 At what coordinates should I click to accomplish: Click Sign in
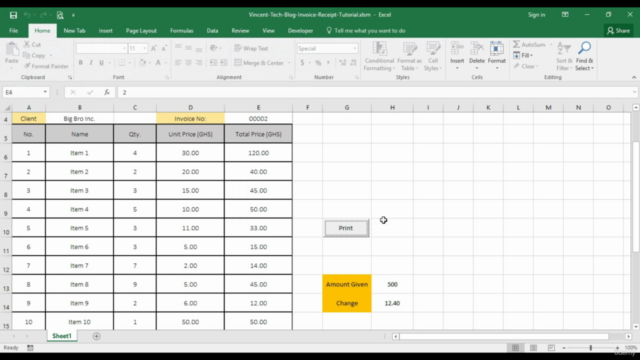point(536,15)
